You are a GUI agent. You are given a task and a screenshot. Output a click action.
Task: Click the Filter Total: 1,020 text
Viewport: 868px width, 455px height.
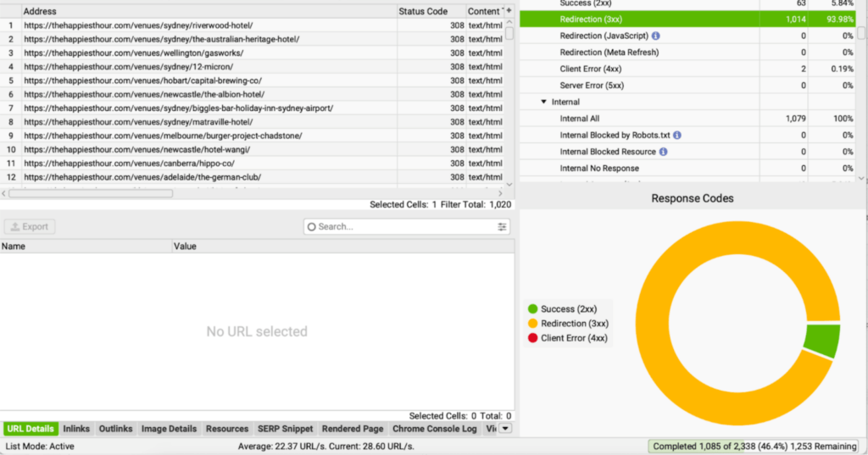tap(476, 205)
